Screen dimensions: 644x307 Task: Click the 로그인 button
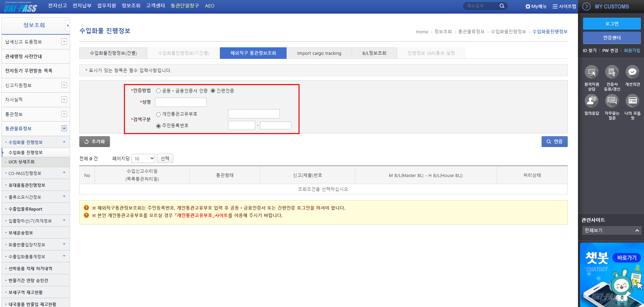[612, 24]
